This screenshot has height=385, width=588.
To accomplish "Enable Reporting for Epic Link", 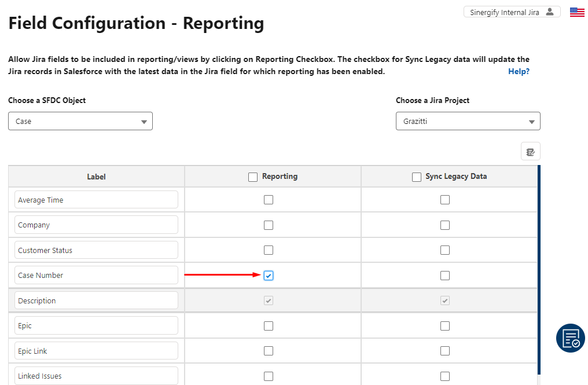I will [x=269, y=351].
